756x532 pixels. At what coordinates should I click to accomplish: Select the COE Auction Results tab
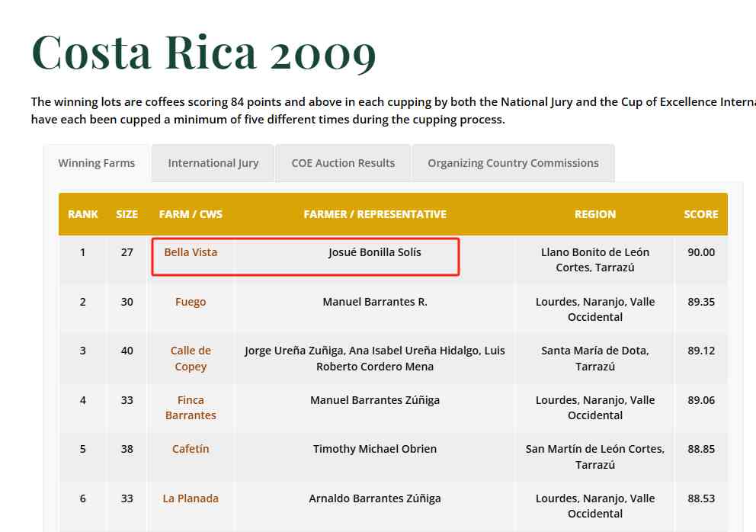[x=343, y=163]
